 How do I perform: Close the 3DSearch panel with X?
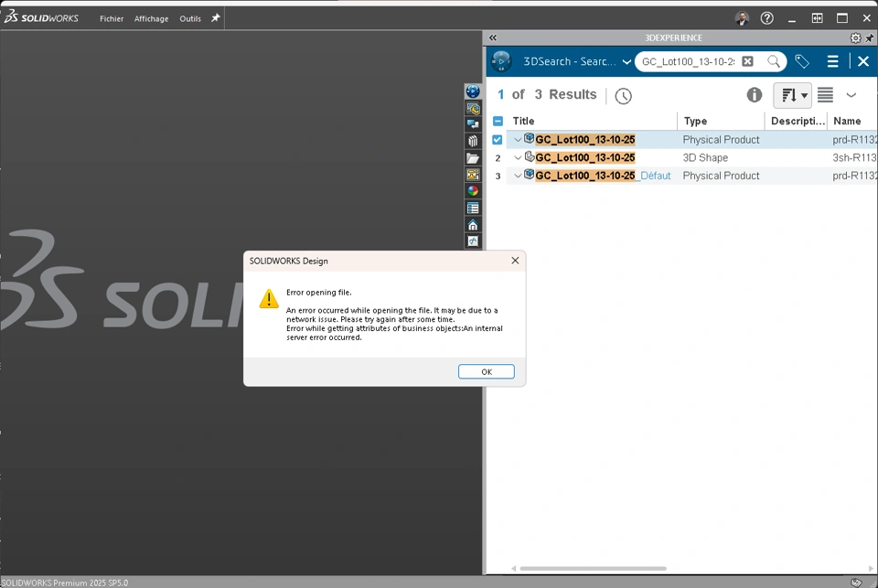click(862, 61)
